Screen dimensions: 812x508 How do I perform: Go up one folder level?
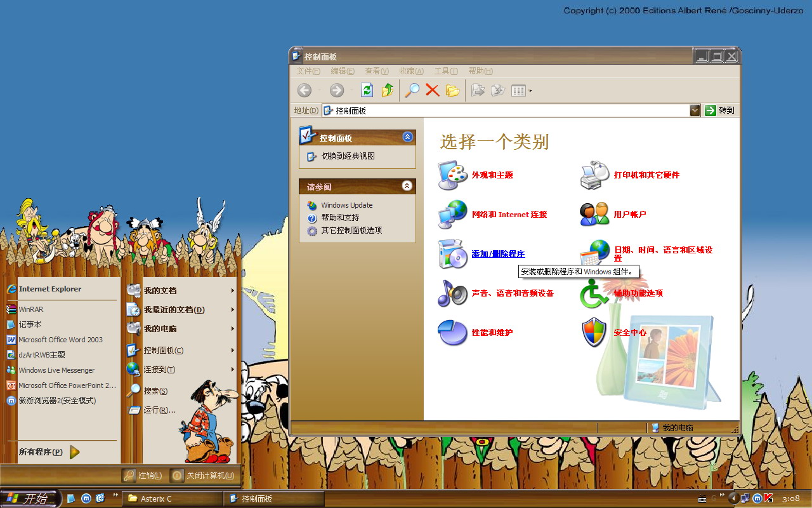point(388,90)
